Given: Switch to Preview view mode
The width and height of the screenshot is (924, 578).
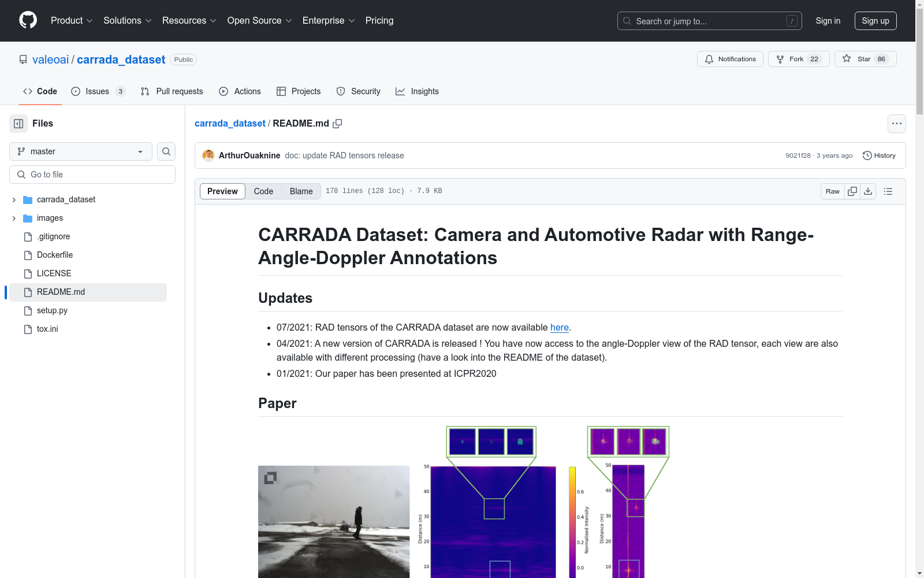Looking at the screenshot, I should tap(222, 191).
